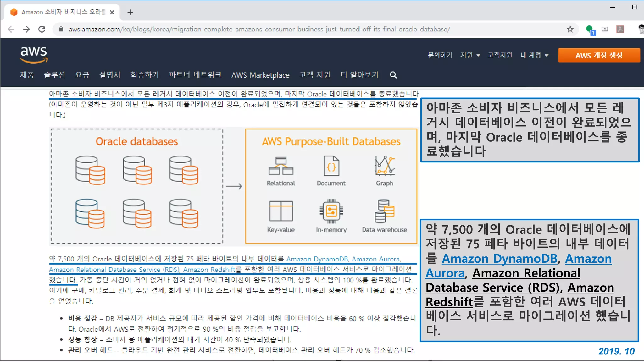This screenshot has width=644, height=362.
Task: Click the In-memory database icon
Action: point(331,211)
